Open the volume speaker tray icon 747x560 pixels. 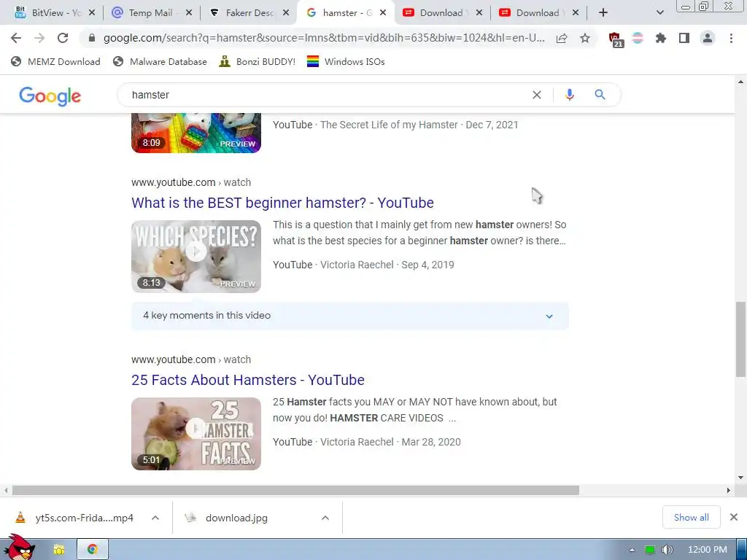click(667, 550)
